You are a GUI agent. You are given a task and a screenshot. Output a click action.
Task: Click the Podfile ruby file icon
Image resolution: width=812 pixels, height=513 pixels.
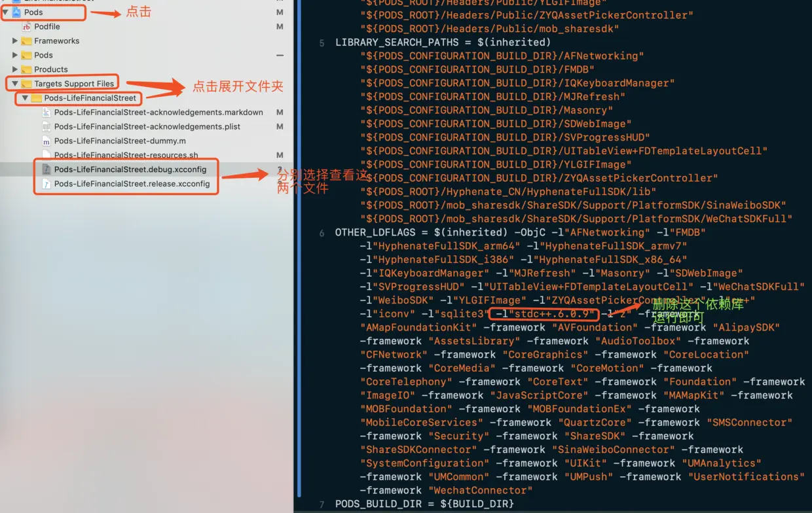coord(26,26)
